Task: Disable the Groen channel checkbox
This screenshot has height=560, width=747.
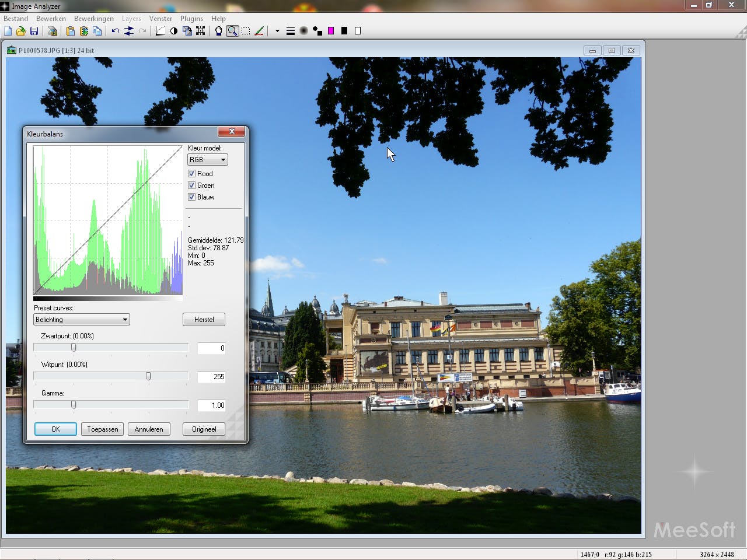Action: pyautogui.click(x=192, y=185)
